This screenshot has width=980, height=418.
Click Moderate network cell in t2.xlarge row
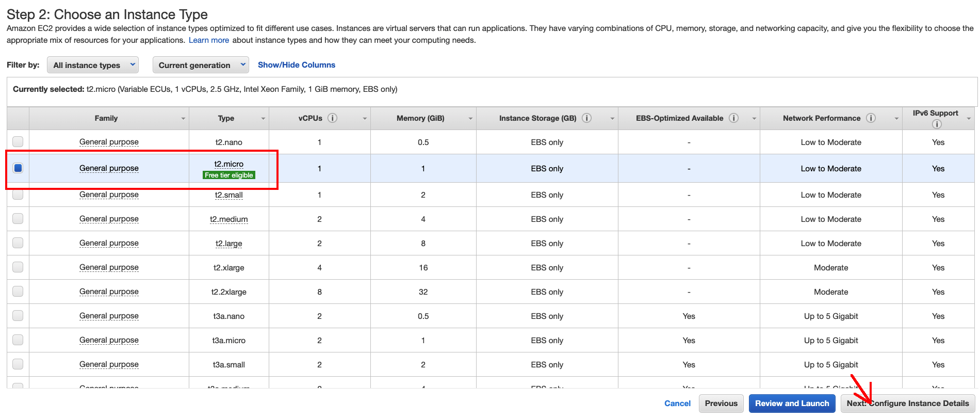pyautogui.click(x=831, y=268)
